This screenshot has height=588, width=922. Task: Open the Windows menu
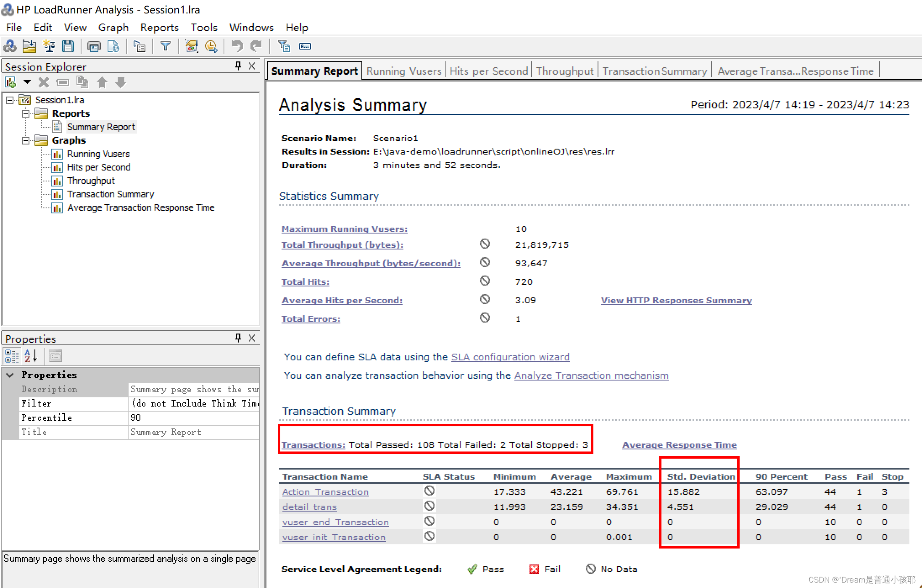[x=251, y=27]
